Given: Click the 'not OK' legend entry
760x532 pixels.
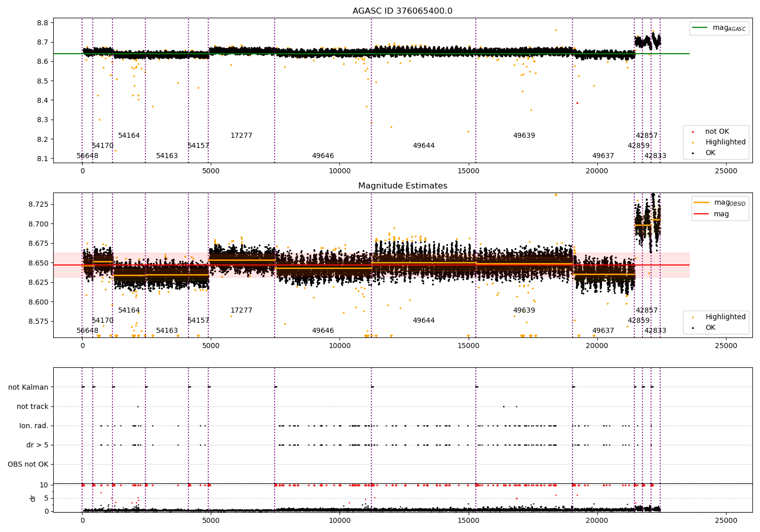Looking at the screenshot, I should click(717, 132).
